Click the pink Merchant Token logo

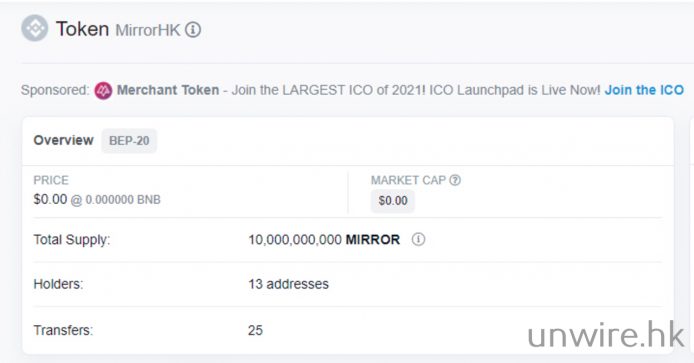[103, 90]
